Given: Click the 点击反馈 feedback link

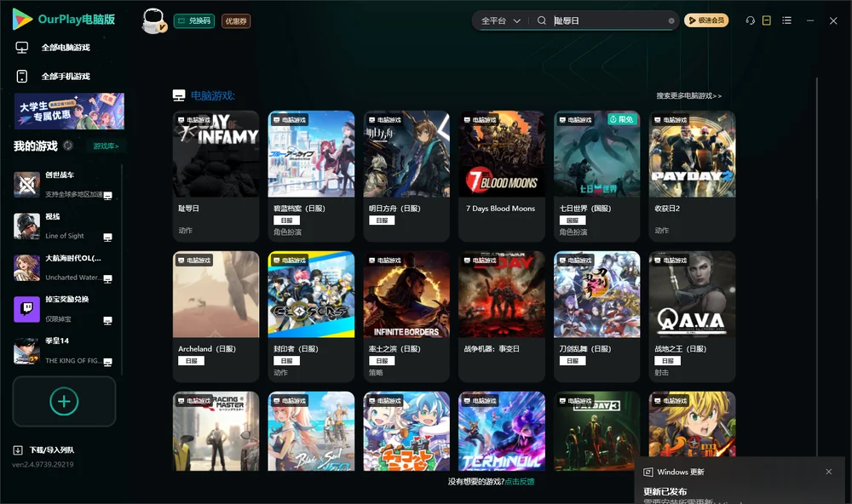Looking at the screenshot, I should pyautogui.click(x=520, y=482).
